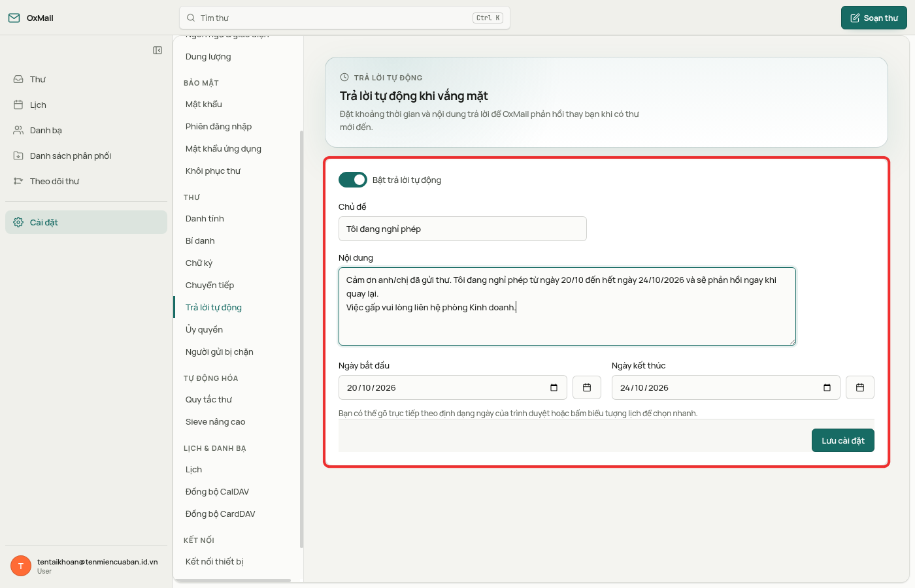This screenshot has height=588, width=915.
Task: Click the OxMail envelope logo
Action: point(14,18)
